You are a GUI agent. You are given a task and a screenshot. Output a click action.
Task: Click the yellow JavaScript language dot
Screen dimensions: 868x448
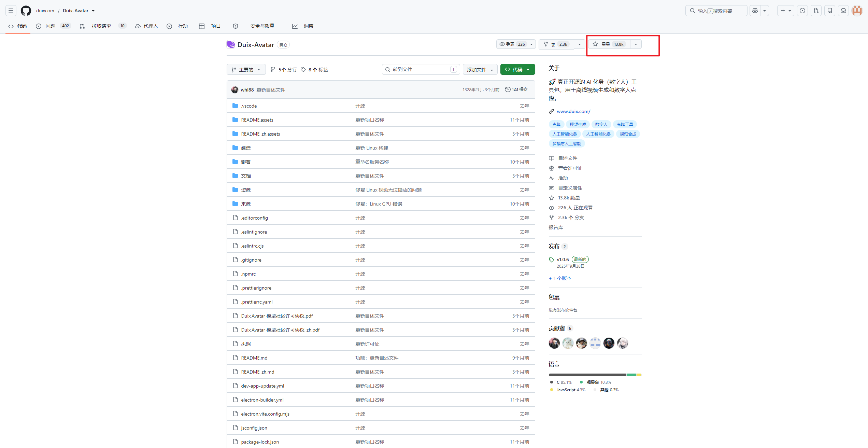[552, 390]
